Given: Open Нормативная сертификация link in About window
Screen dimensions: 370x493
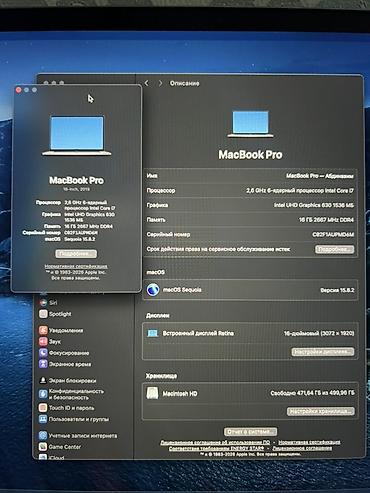Looking at the screenshot, I should 76,266.
